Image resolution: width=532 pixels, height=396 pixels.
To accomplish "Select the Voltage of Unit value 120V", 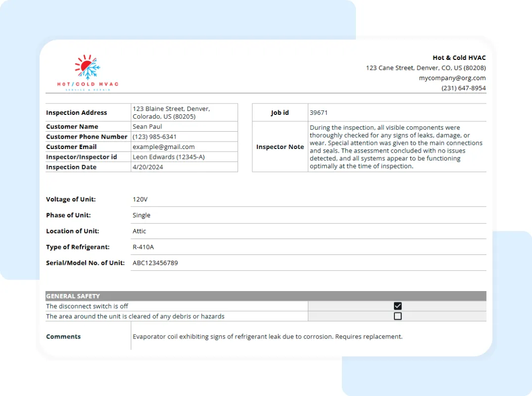I will 140,199.
